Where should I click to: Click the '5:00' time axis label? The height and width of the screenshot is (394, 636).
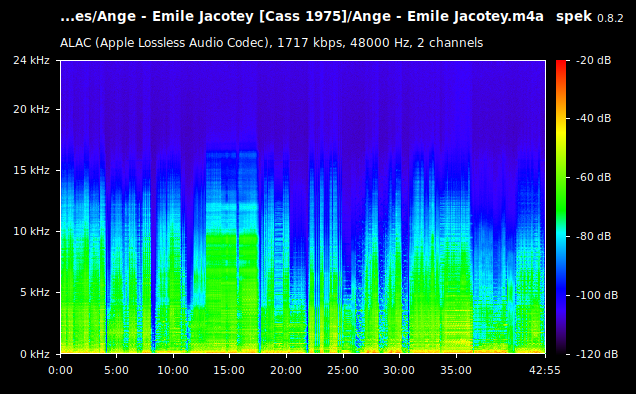[x=116, y=370]
